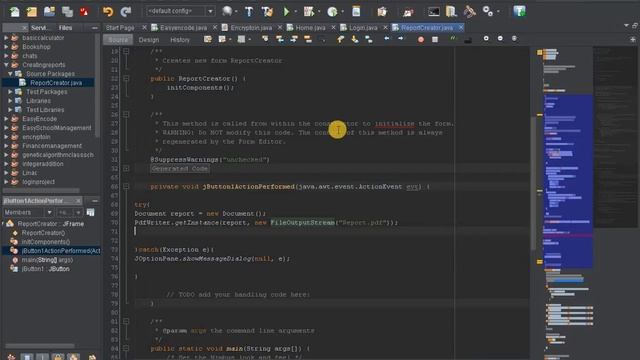The image size is (640, 360).
Task: Collapse the main method code fold
Action: [x=126, y=349]
